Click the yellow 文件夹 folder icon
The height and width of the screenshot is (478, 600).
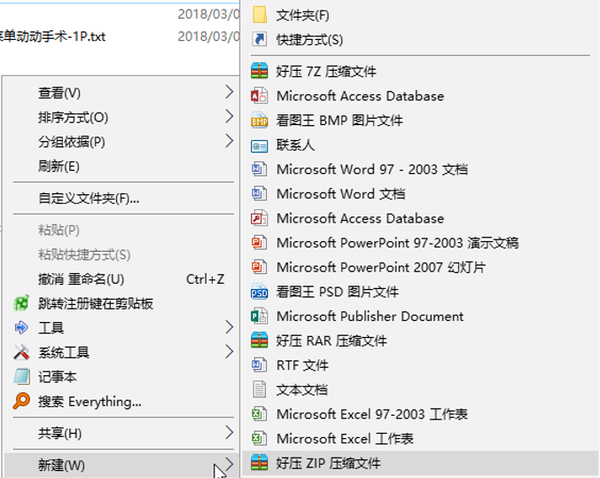click(260, 15)
